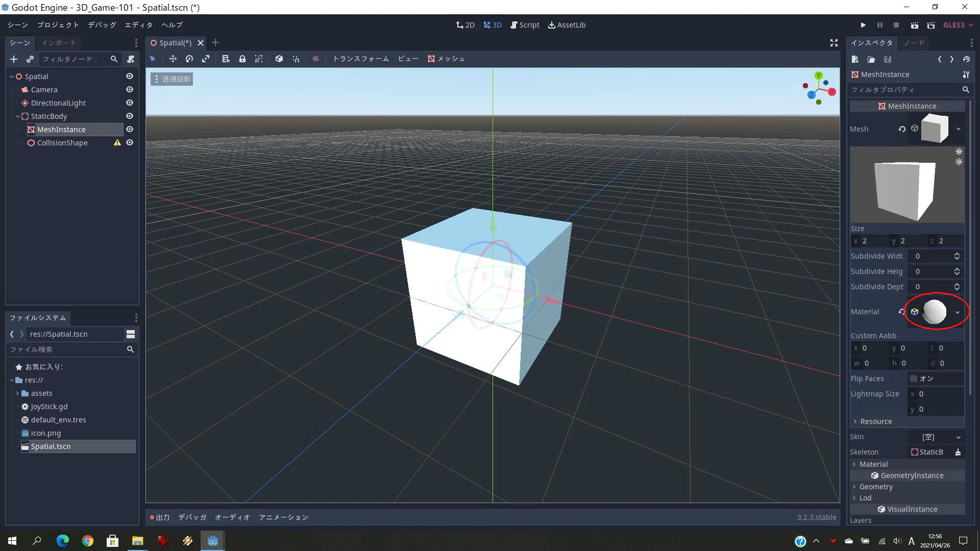
Task: Create a new resource in inspector
Action: pos(855,59)
